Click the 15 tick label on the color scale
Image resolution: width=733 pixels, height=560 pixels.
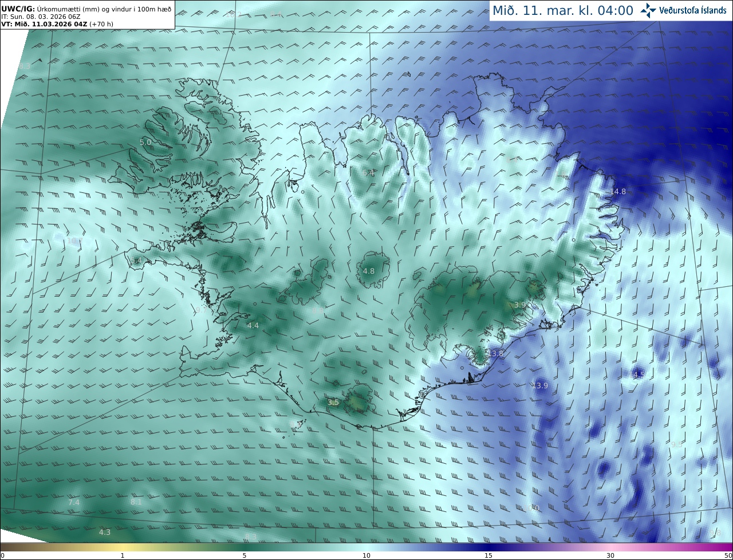488,555
